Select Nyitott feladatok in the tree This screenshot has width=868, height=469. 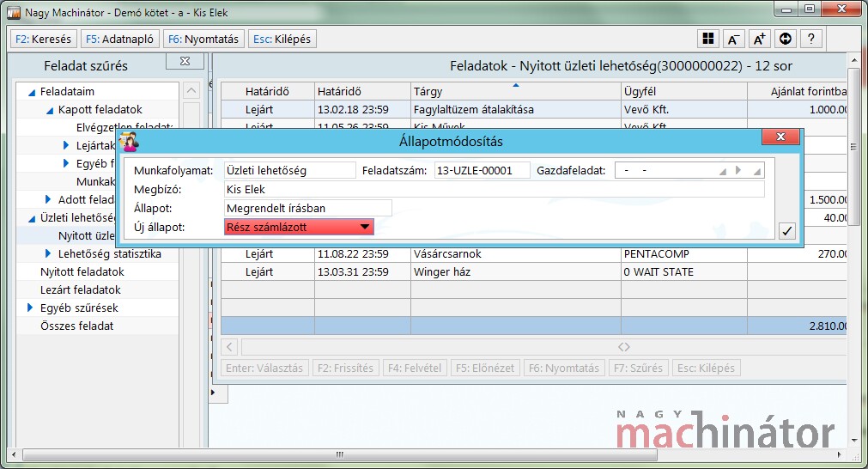tap(82, 272)
